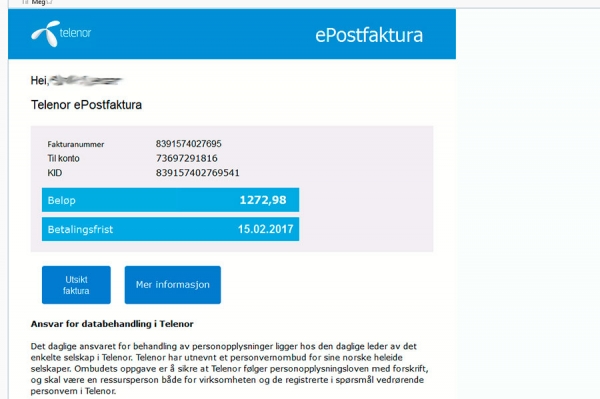
Task: Click the Til konto number 73697291816
Action: click(186, 158)
